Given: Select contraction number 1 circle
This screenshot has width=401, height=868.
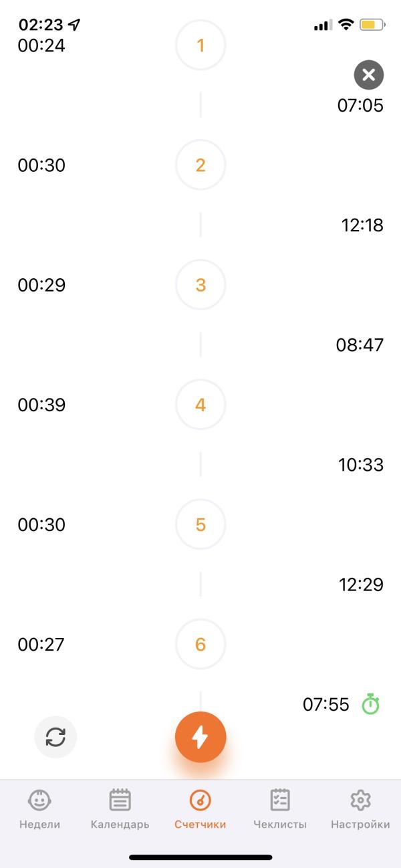Looking at the screenshot, I should [x=200, y=45].
